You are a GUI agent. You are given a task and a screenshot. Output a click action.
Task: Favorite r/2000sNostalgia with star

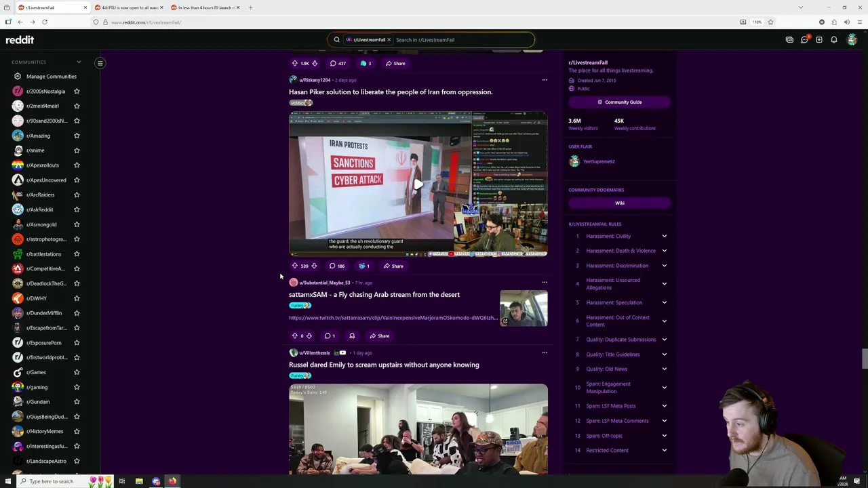click(x=77, y=91)
